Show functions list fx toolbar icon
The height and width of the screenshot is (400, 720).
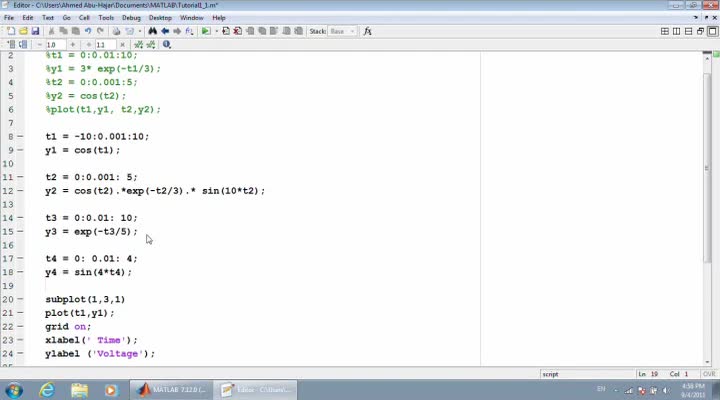click(189, 31)
